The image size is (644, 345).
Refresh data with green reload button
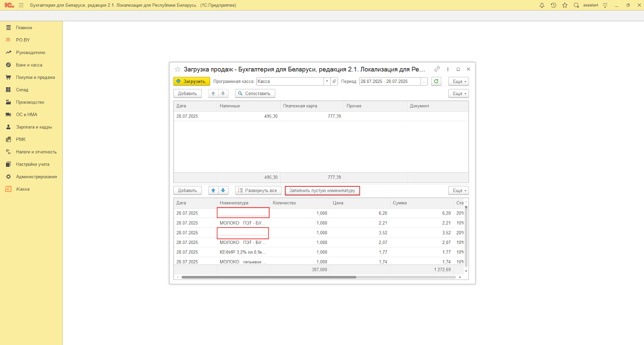(x=436, y=81)
